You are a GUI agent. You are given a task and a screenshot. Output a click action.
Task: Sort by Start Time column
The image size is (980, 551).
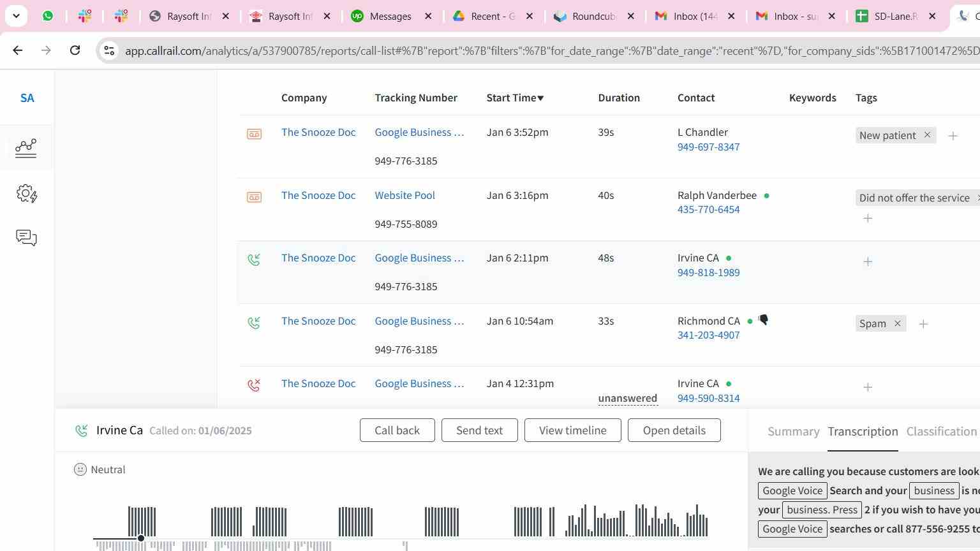(515, 98)
